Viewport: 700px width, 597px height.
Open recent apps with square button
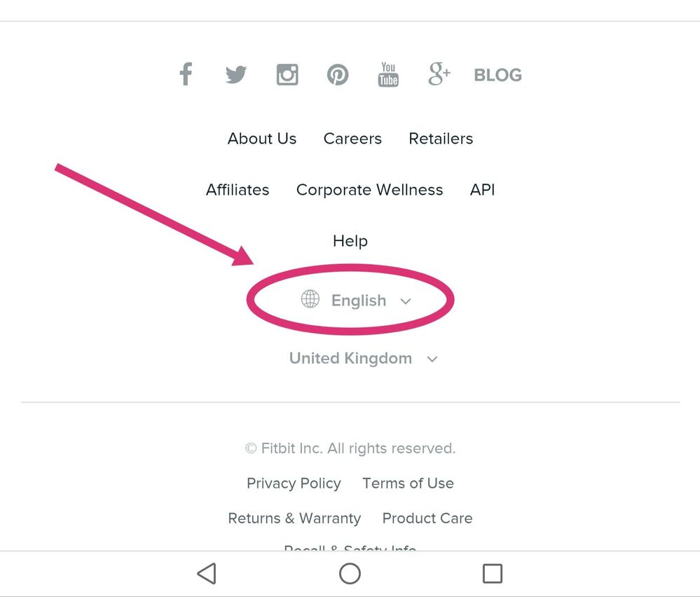[x=493, y=573]
